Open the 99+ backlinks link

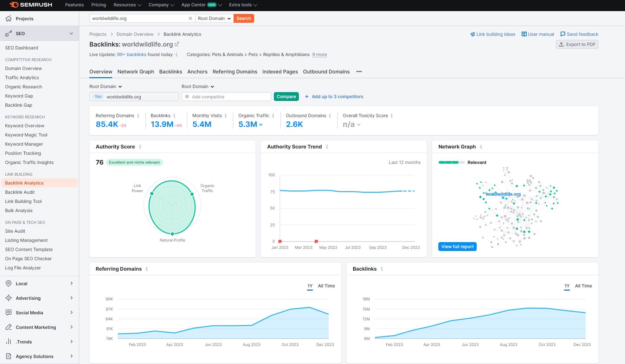pyautogui.click(x=132, y=54)
